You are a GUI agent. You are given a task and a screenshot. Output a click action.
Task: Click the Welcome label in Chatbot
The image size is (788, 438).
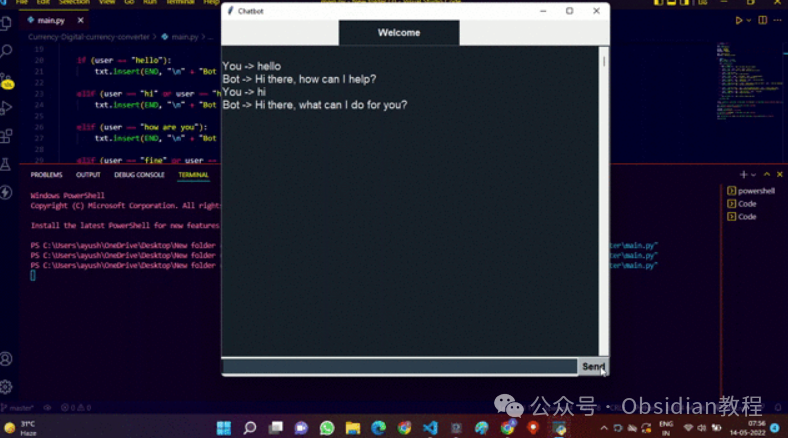399,33
